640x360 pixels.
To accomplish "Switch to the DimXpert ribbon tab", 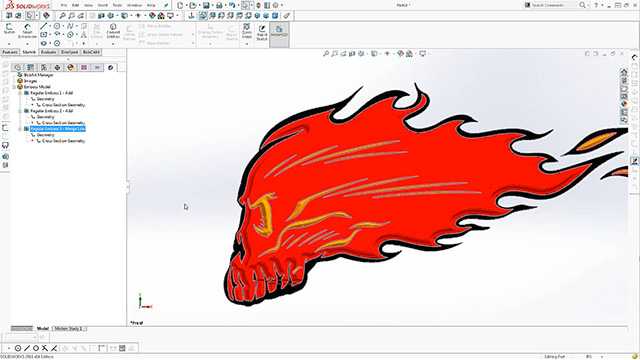I will pos(69,52).
